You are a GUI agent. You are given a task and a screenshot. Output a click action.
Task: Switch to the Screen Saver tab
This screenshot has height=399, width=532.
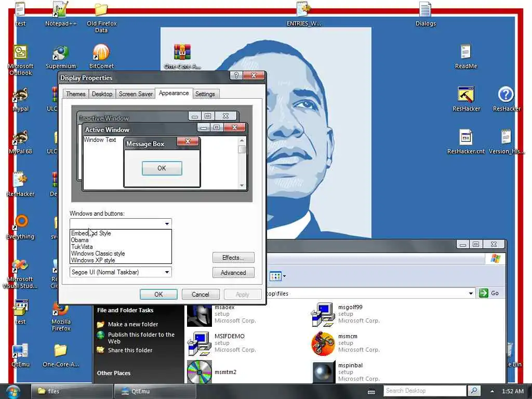click(136, 94)
